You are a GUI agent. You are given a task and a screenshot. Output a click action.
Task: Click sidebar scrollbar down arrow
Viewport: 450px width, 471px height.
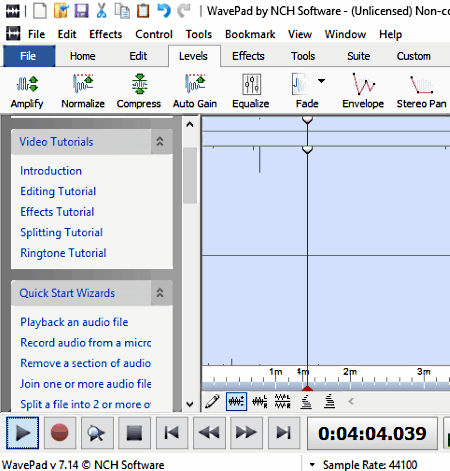(x=190, y=404)
